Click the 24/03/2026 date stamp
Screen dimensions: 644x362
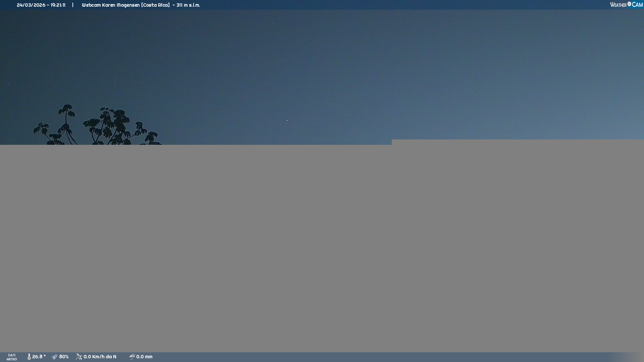pos(31,5)
